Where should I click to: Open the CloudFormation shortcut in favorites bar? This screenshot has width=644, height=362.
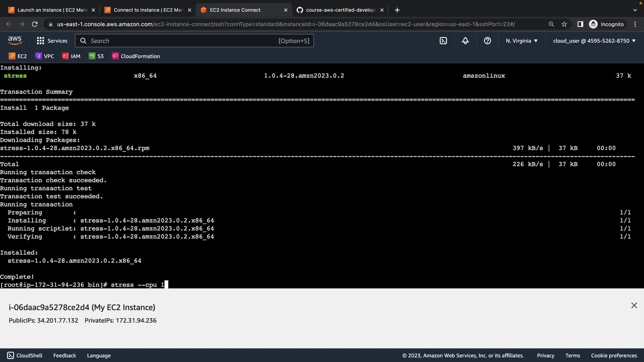[136, 56]
